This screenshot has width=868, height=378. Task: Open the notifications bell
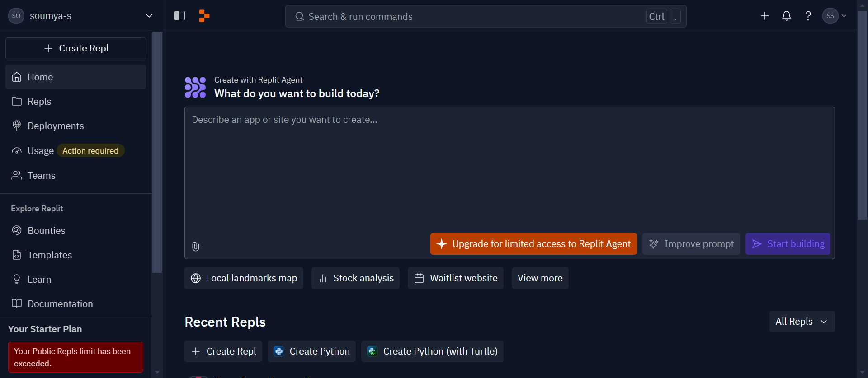787,16
